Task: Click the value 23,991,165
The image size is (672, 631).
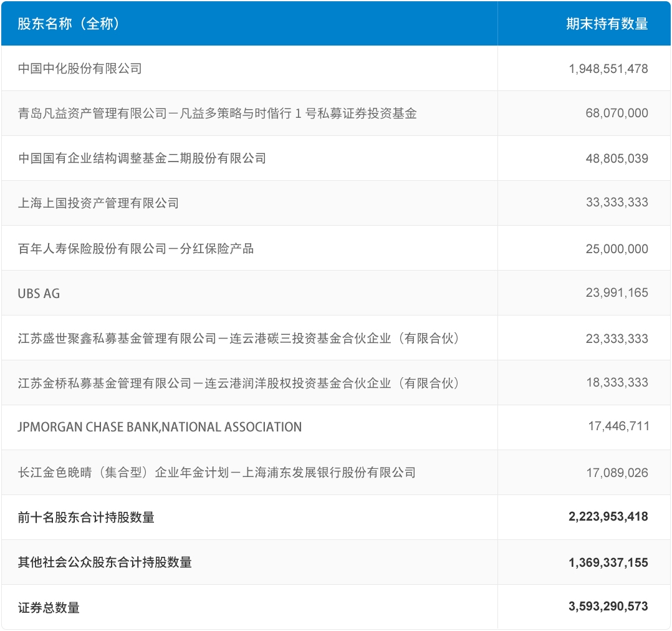Action: coord(617,293)
